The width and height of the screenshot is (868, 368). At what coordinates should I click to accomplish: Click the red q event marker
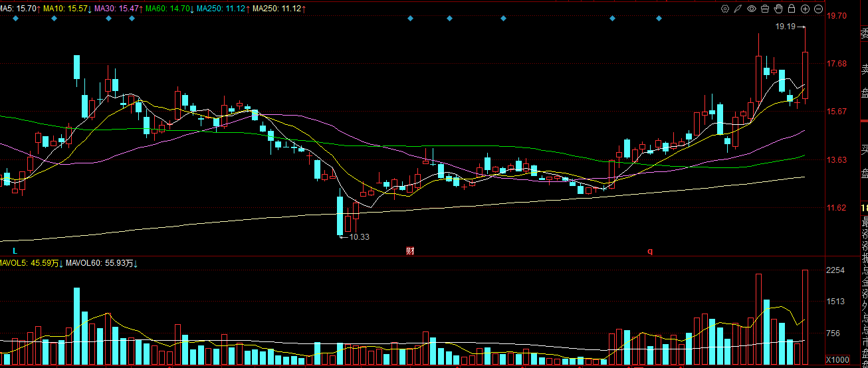click(x=651, y=251)
